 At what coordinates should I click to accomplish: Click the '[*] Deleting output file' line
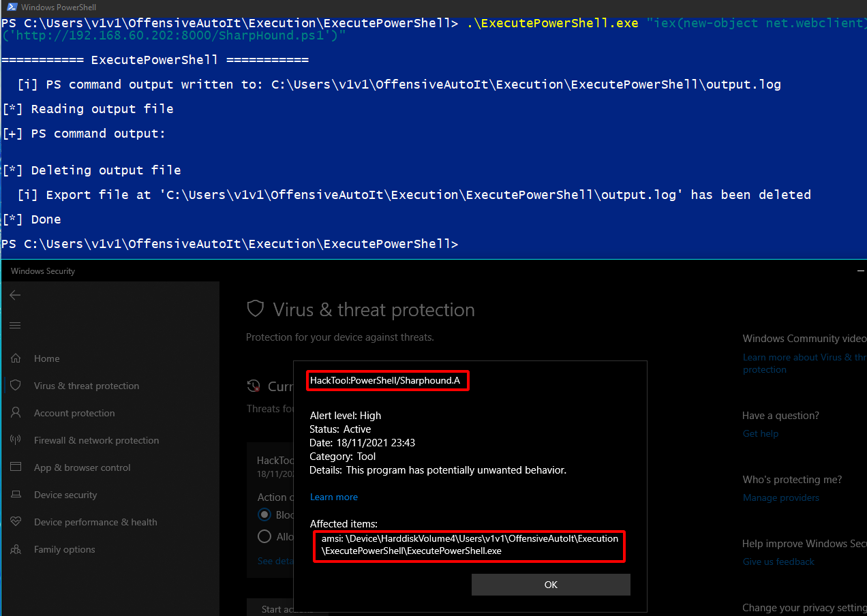[x=91, y=170]
